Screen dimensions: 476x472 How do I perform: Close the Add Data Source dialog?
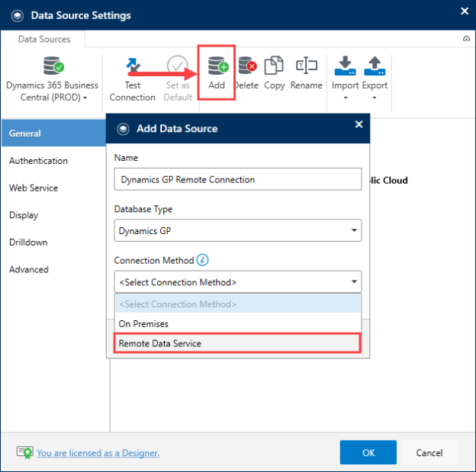[x=359, y=124]
